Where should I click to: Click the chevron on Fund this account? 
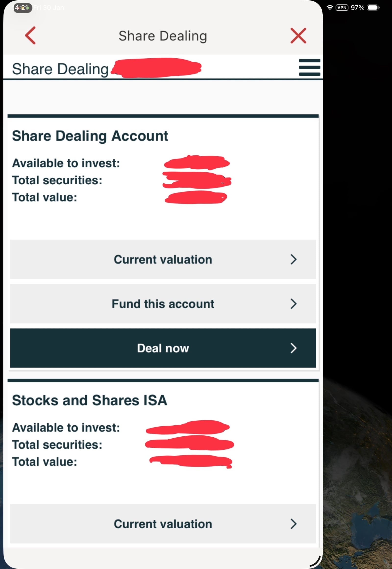pyautogui.click(x=294, y=304)
